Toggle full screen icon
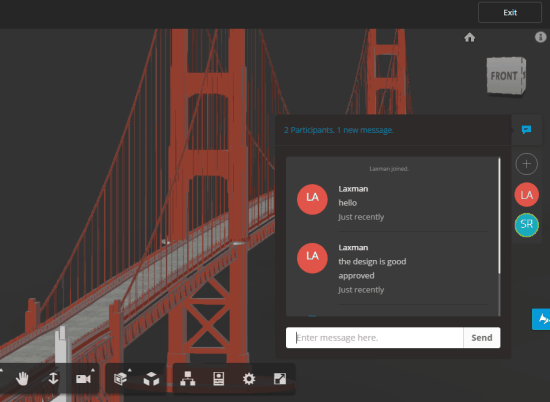This screenshot has width=550, height=402. point(280,379)
